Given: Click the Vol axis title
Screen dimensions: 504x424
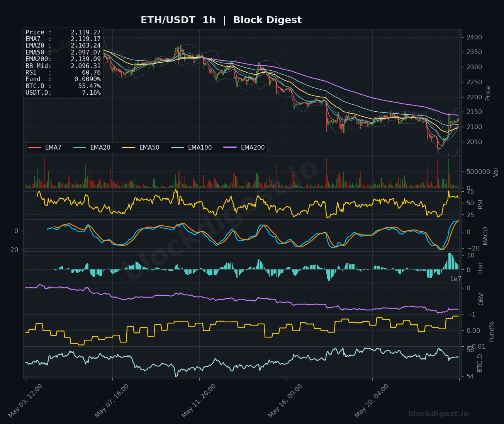Looking at the screenshot, I should pos(496,172).
